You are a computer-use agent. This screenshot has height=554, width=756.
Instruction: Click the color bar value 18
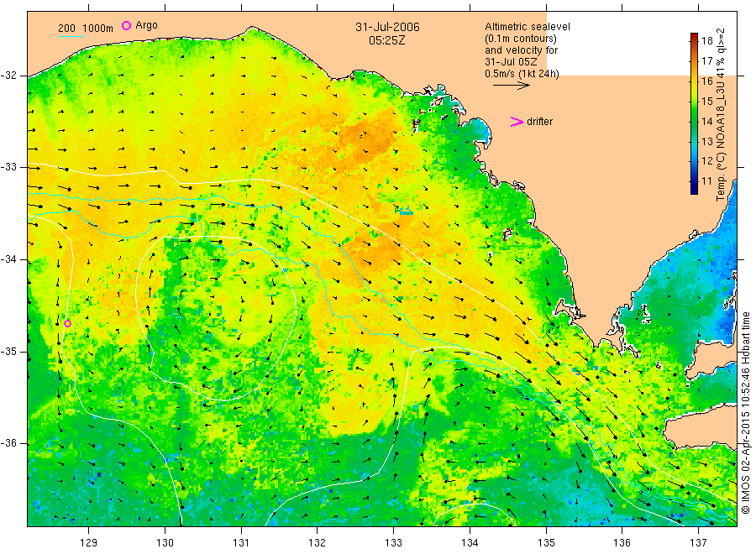706,40
